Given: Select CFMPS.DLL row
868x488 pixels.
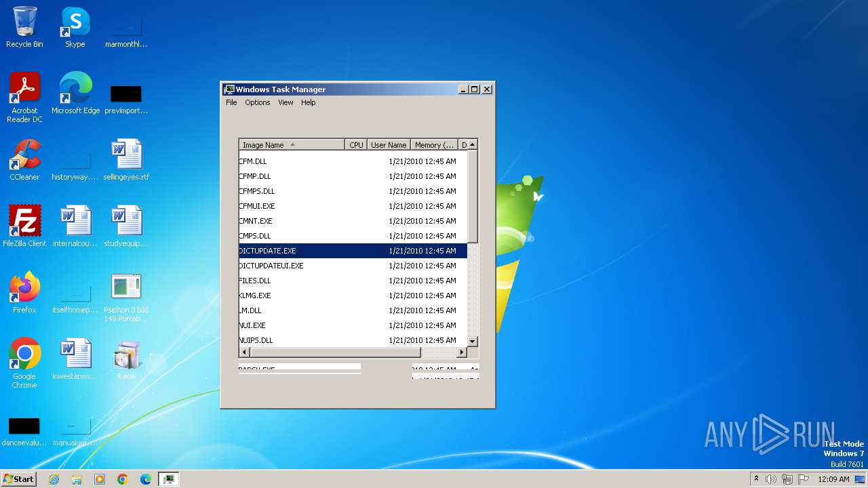Looking at the screenshot, I should pos(353,191).
